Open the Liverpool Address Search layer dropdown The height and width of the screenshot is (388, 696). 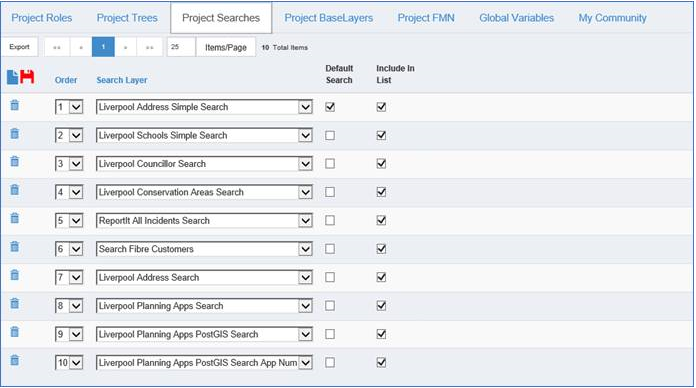204,277
